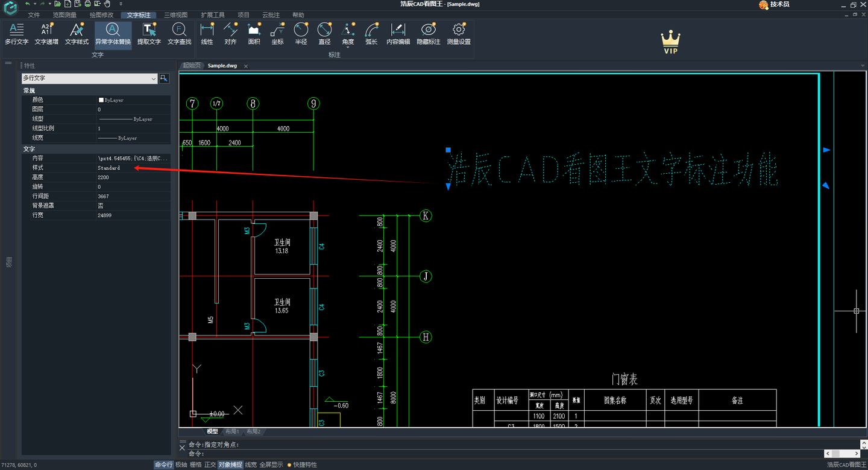Open the 文字查找 text search tool
The width and height of the screenshot is (868, 470).
tap(179, 34)
